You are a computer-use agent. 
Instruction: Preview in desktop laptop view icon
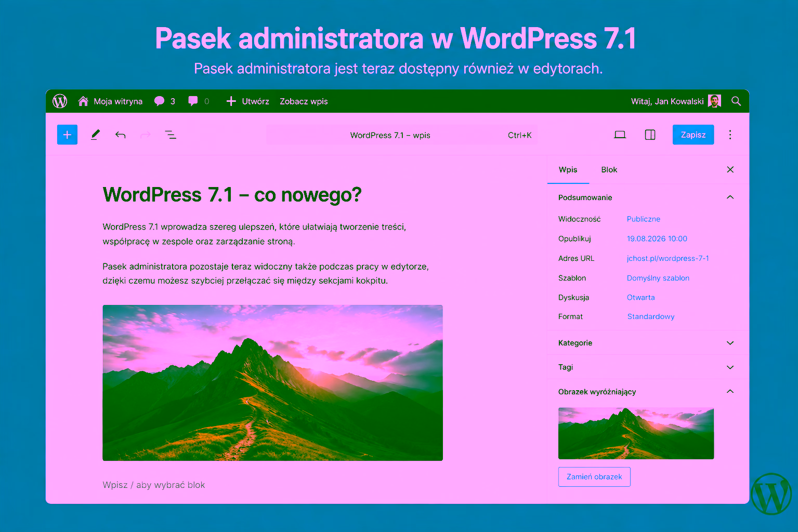point(620,135)
